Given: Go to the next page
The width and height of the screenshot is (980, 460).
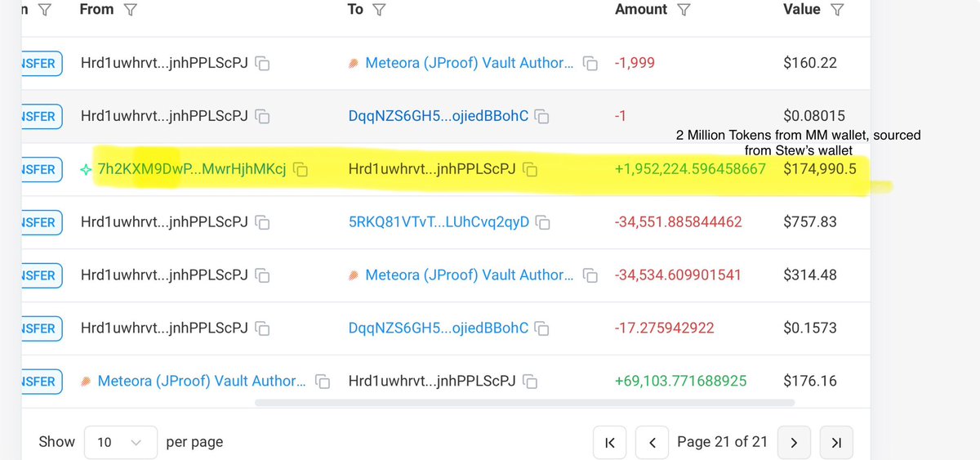Looking at the screenshot, I should click(794, 442).
